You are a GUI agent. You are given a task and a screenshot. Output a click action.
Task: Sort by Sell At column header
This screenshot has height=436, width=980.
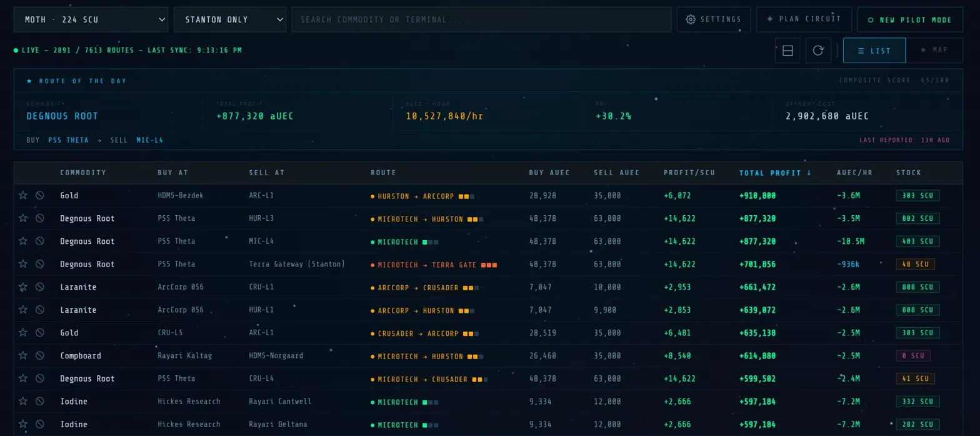266,173
